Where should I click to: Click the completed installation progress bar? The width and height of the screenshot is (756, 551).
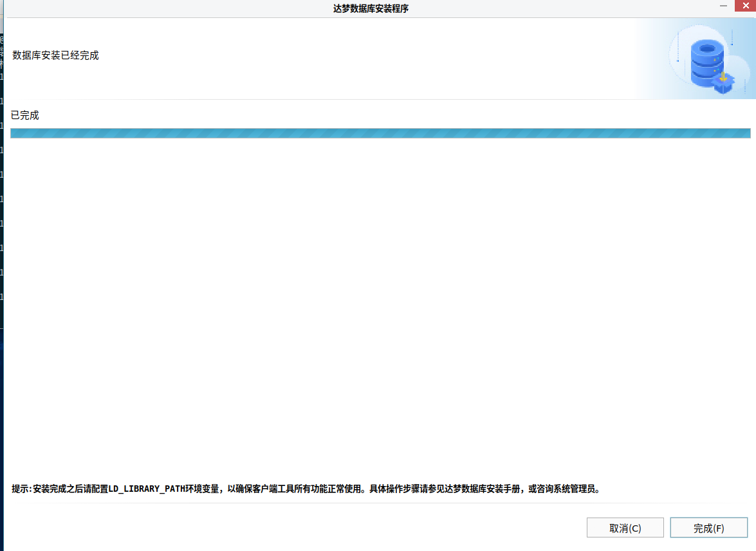point(380,133)
